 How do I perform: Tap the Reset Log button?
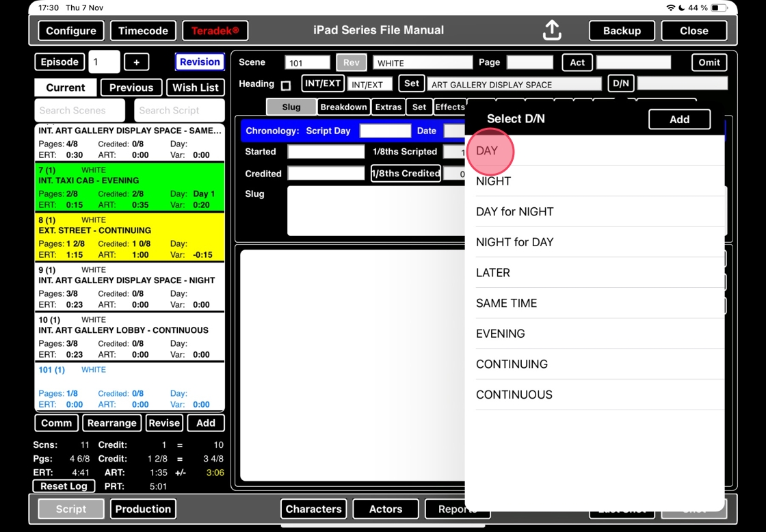[x=64, y=486]
